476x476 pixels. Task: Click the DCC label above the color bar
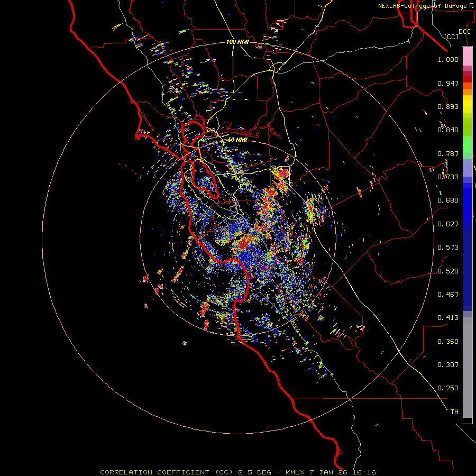pyautogui.click(x=464, y=32)
